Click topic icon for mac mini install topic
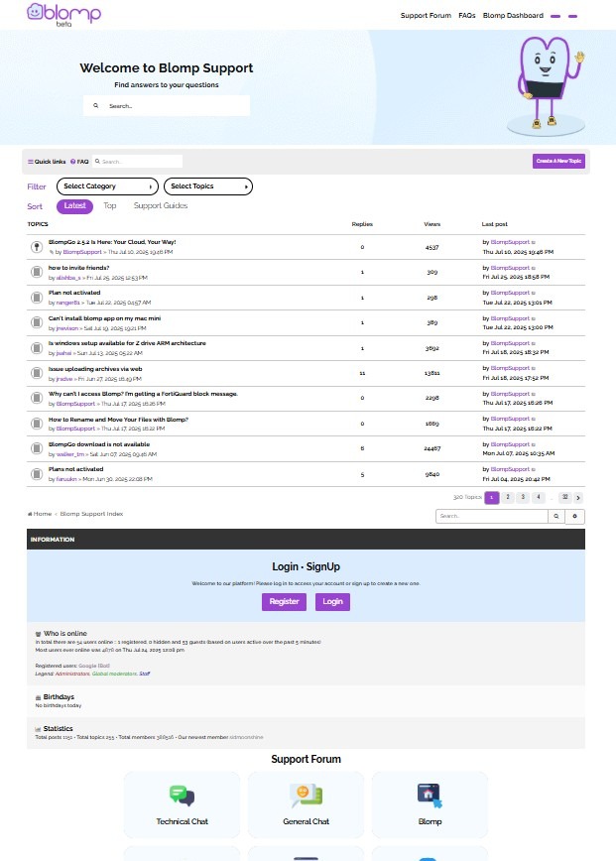 [x=37, y=322]
